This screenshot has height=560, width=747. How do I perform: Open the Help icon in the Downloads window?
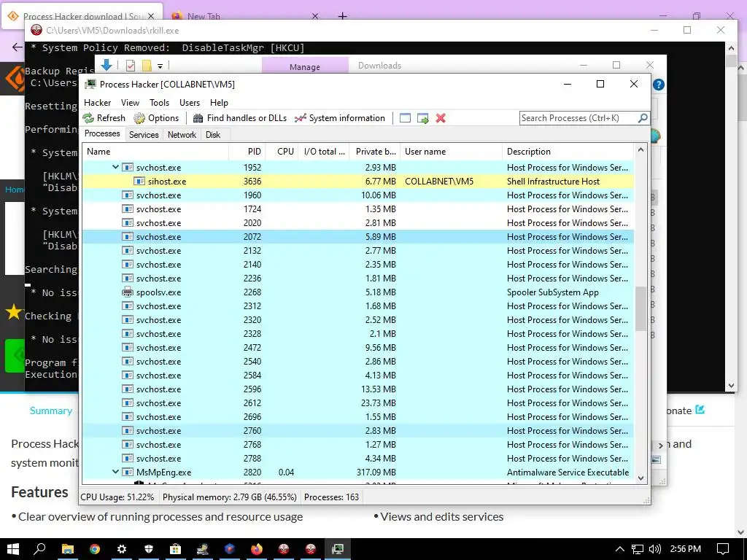[x=659, y=85]
